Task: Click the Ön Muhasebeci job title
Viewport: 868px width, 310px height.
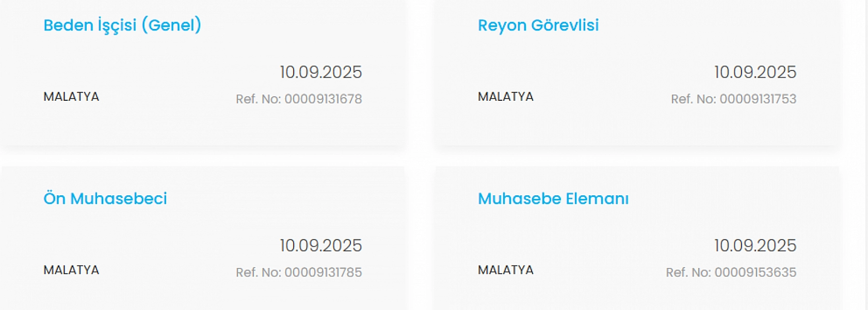Action: click(x=105, y=199)
